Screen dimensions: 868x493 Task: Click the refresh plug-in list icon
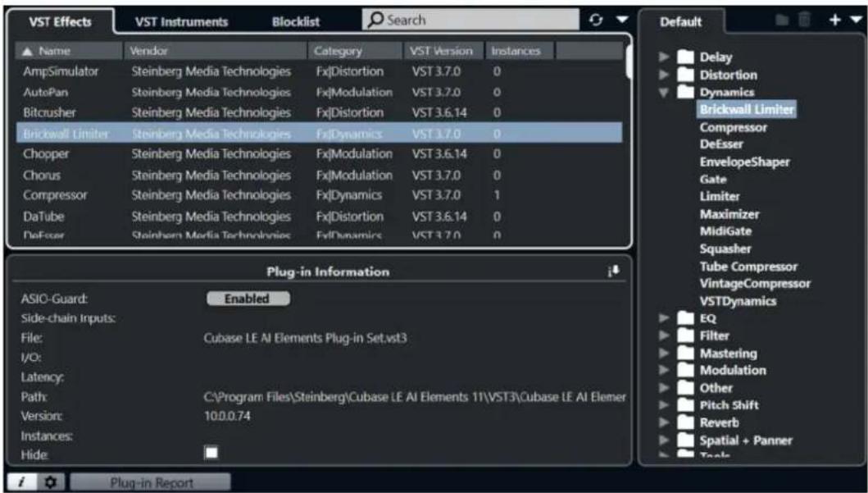pos(596,21)
